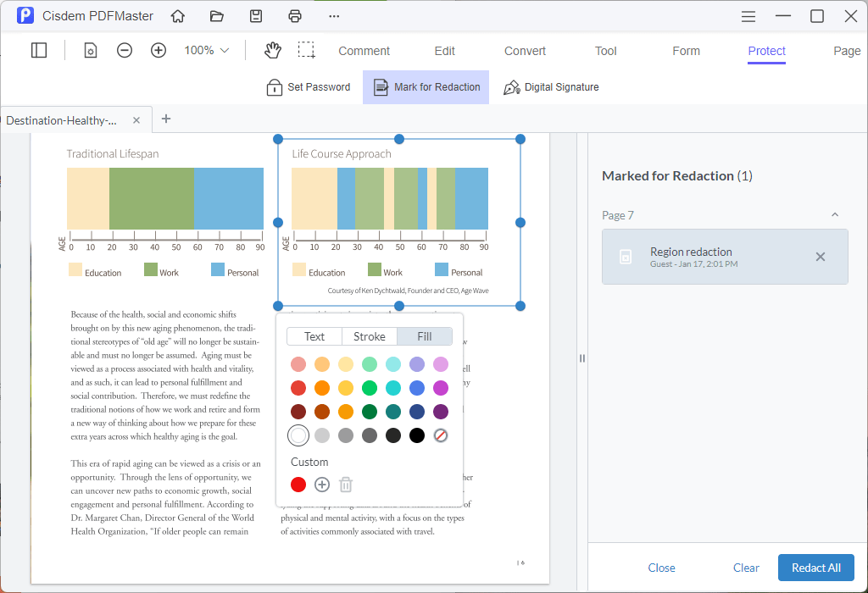This screenshot has height=593, width=868.
Task: Click the "Life Course Approach" chart title
Action: 342,154
